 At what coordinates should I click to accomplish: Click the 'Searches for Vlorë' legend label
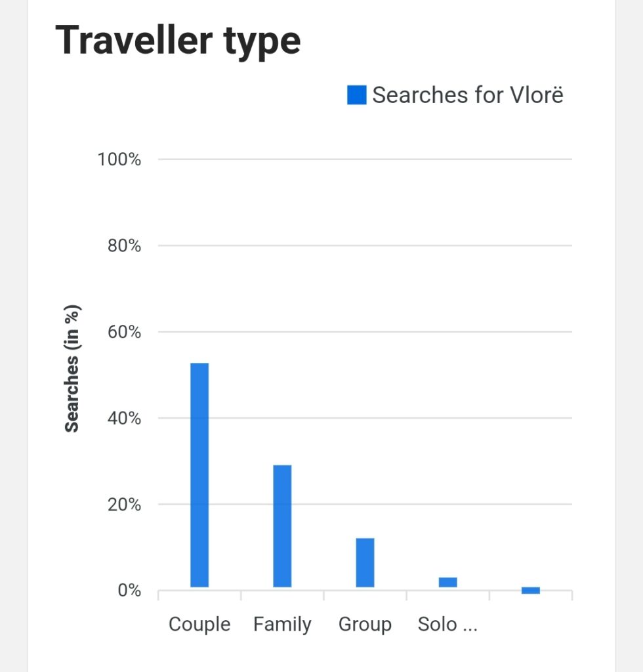click(x=468, y=95)
